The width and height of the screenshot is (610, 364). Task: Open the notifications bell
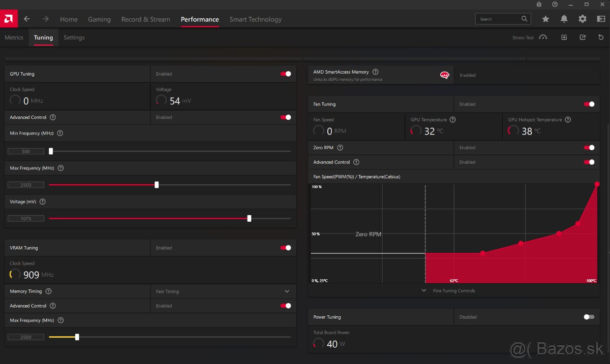(x=564, y=19)
